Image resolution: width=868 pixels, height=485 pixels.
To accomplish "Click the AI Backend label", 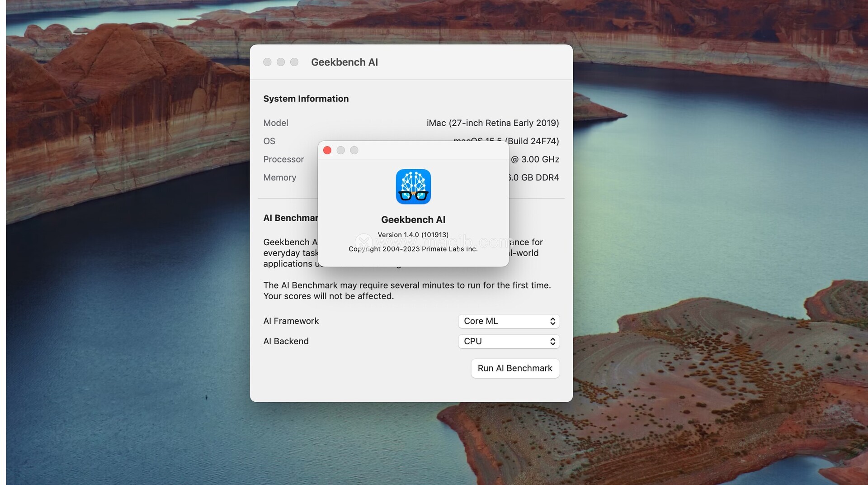I will 286,342.
